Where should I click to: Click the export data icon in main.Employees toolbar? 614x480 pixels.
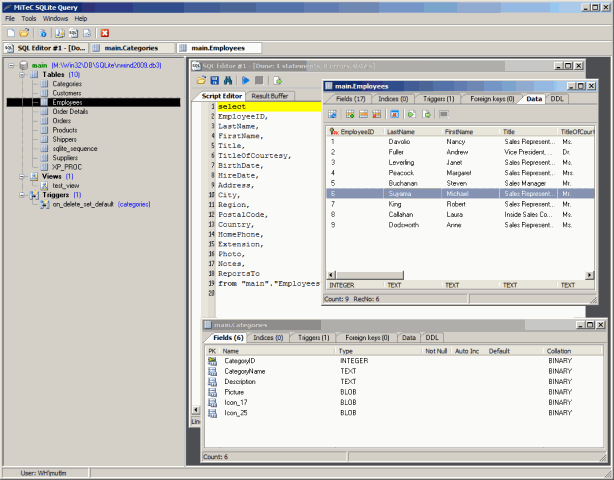(426, 114)
